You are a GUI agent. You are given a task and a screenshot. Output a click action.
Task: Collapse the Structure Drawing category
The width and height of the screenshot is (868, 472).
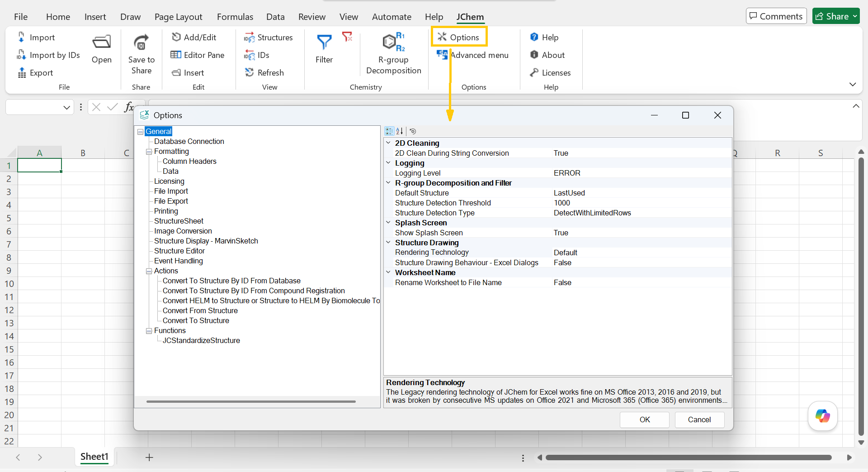(x=388, y=242)
